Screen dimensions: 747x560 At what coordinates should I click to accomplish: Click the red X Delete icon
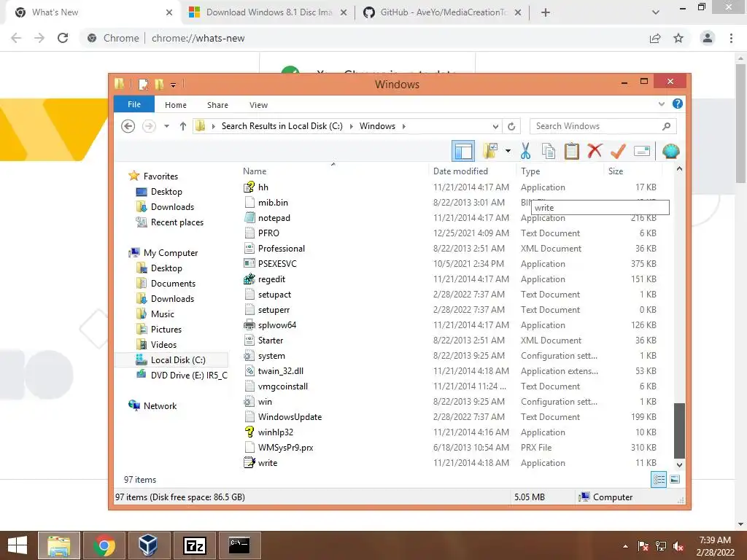pyautogui.click(x=595, y=152)
